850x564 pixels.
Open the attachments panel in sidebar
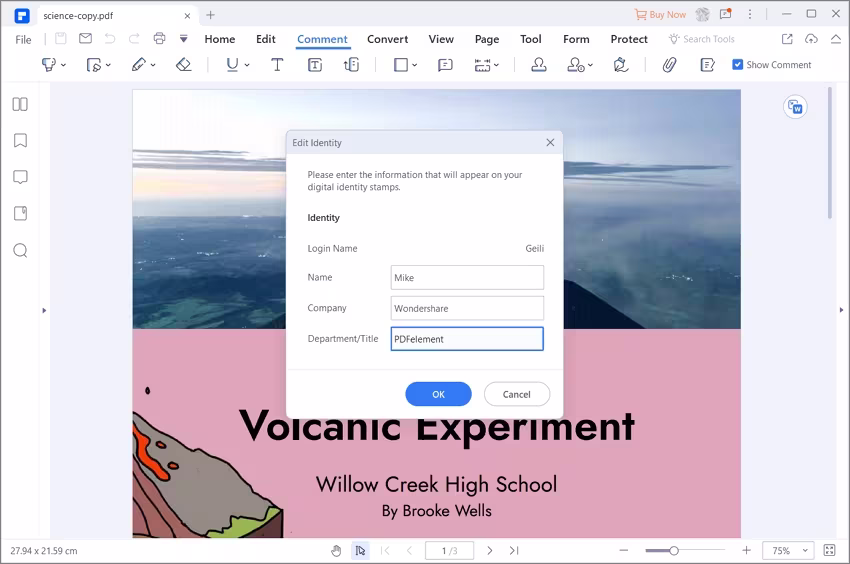tap(20, 214)
